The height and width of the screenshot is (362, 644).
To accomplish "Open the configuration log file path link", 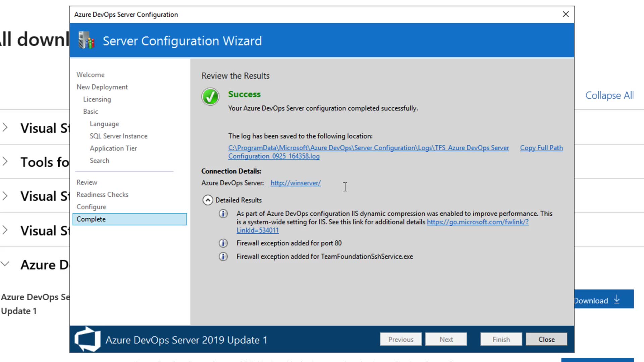I will click(368, 148).
